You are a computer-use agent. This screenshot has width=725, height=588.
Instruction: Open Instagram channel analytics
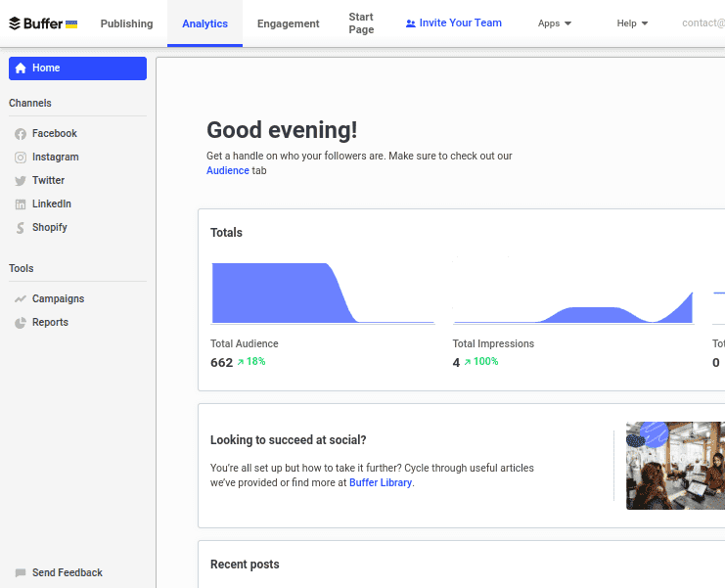click(55, 158)
